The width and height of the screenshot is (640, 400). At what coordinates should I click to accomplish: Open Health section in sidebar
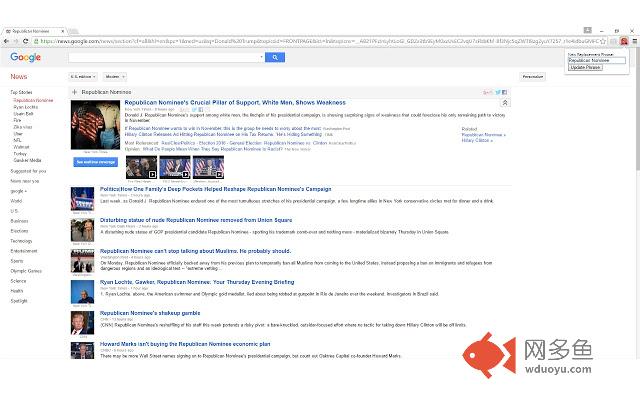[17, 291]
